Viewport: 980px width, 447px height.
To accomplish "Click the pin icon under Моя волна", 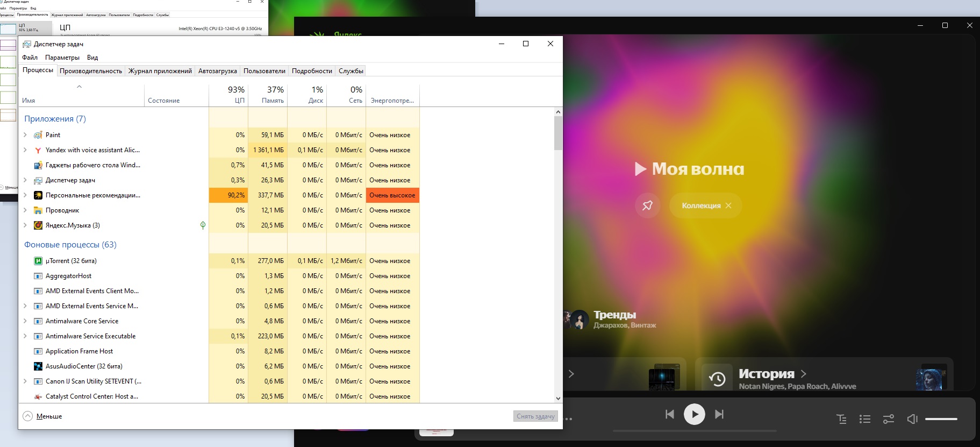I will coord(647,205).
